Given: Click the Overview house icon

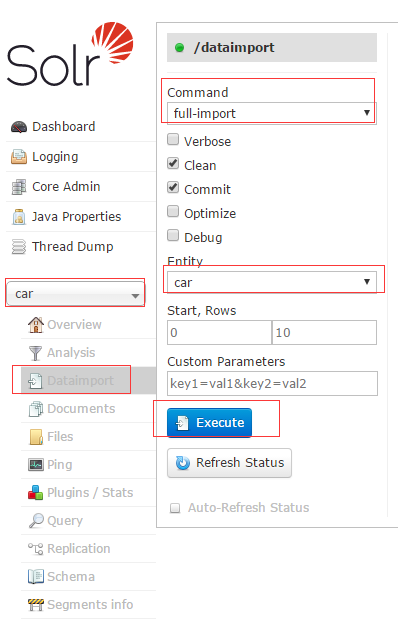Looking at the screenshot, I should [x=36, y=325].
